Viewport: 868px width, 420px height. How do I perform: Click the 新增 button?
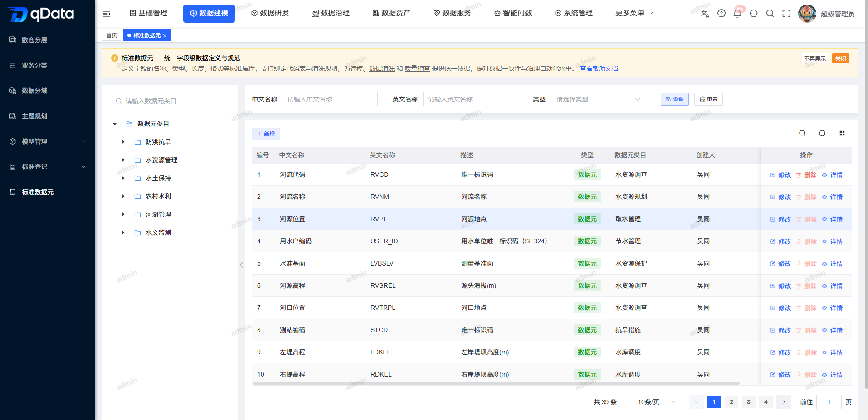[266, 134]
